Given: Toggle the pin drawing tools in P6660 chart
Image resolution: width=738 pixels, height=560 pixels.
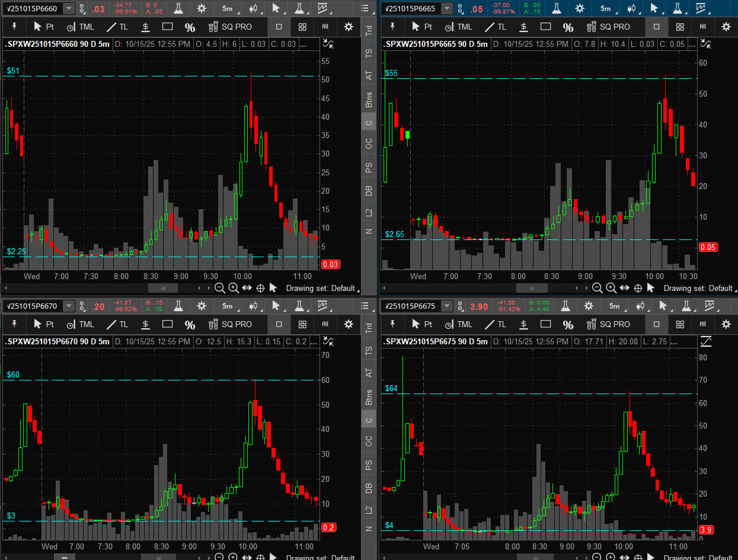Looking at the screenshot, I should click(x=14, y=27).
